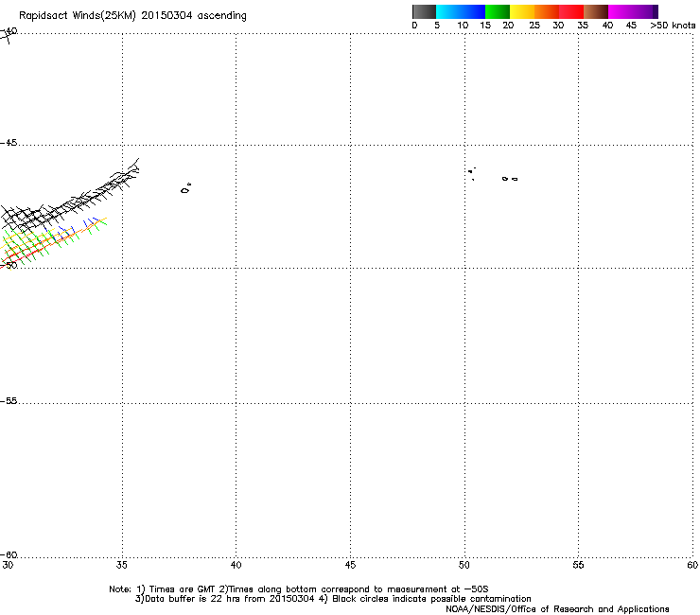Click the twin island outlines near longitude 52

point(510,179)
